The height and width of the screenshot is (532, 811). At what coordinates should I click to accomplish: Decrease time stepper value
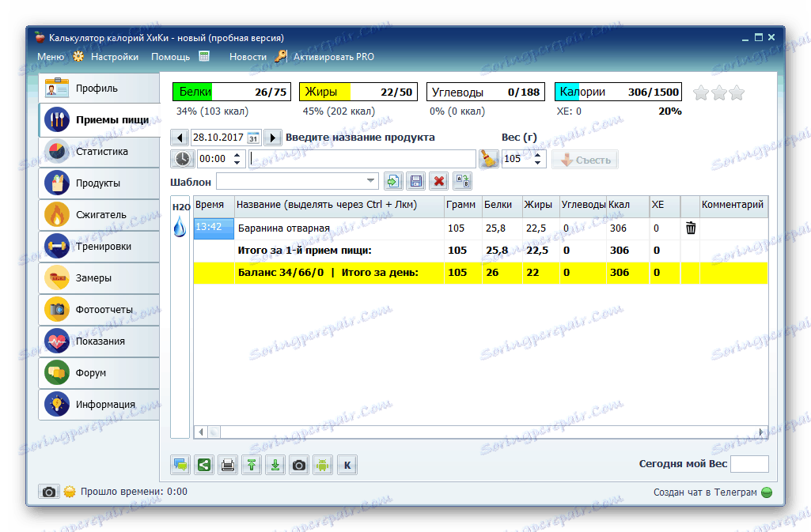[x=237, y=163]
